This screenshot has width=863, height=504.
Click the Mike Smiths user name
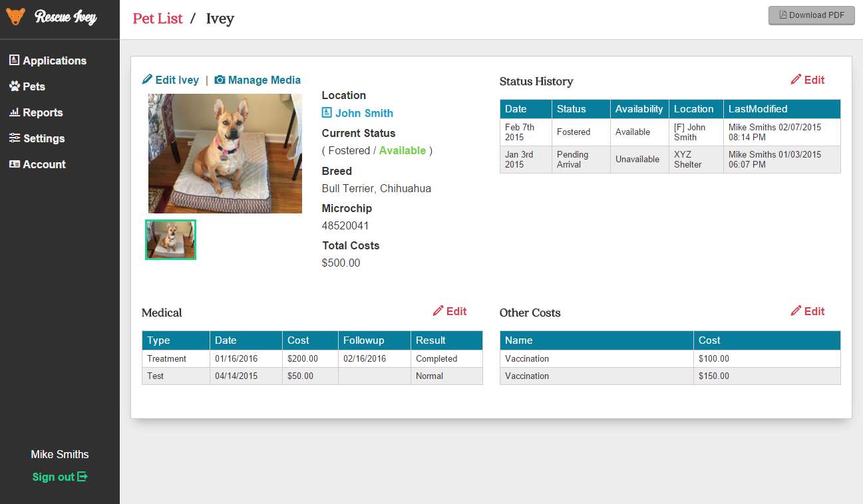tap(60, 455)
